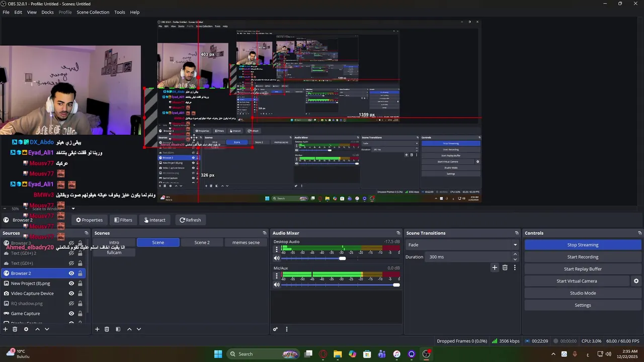Open source Filters button in toolbar

[x=123, y=220]
